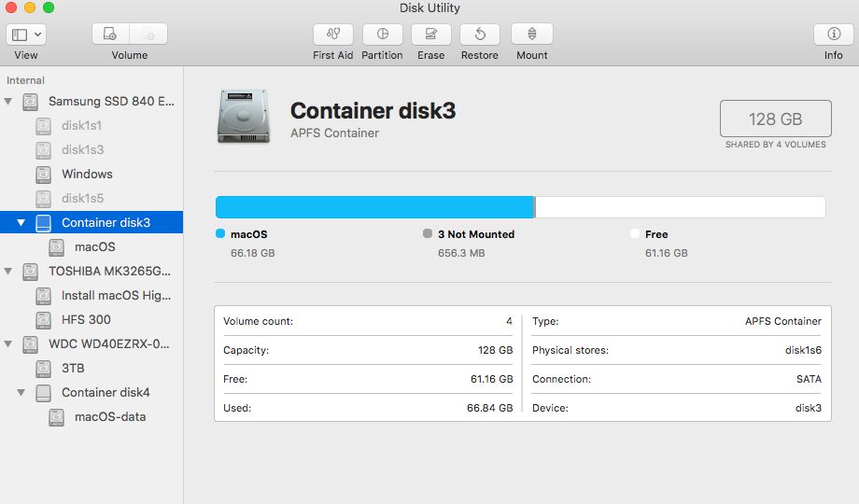Click the Restore toolbar icon
This screenshot has height=504, width=859.
coord(480,34)
